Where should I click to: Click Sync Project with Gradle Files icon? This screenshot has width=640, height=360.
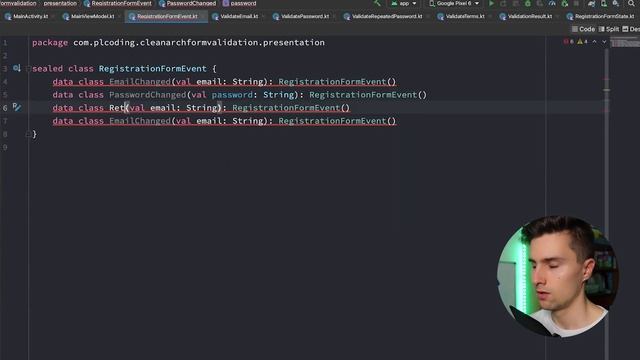pos(591,3)
